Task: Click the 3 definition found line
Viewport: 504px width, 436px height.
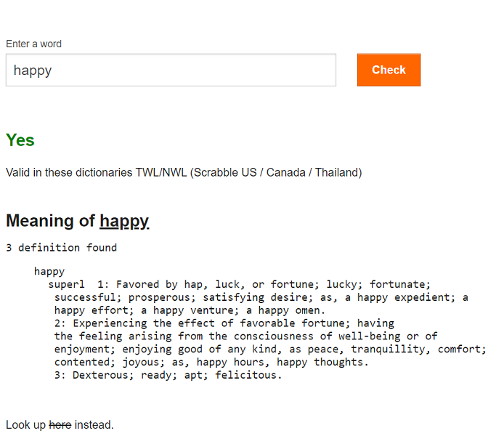Action: (x=62, y=248)
